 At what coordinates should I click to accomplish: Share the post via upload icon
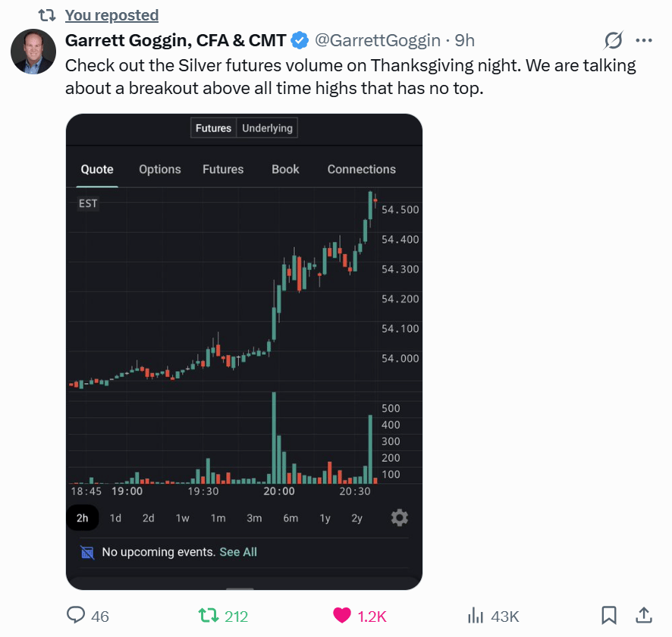643,615
